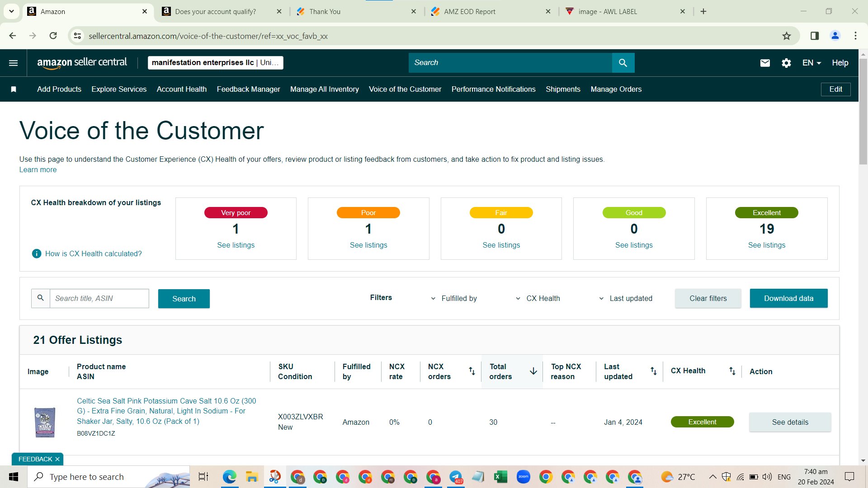Image resolution: width=868 pixels, height=488 pixels.
Task: Click the teal Search button for listings
Action: 184,299
